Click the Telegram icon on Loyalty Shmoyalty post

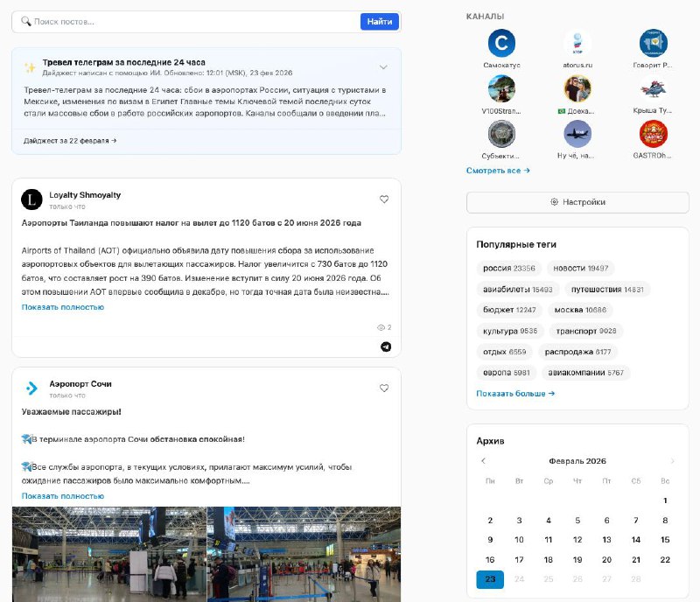[x=385, y=346]
